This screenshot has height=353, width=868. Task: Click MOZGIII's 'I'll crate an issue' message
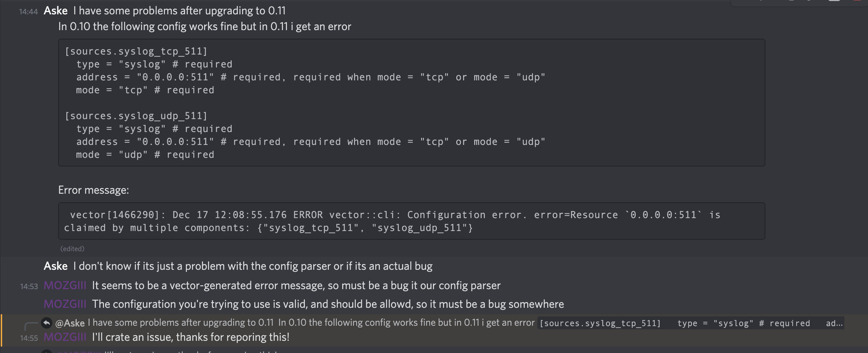[x=190, y=337]
